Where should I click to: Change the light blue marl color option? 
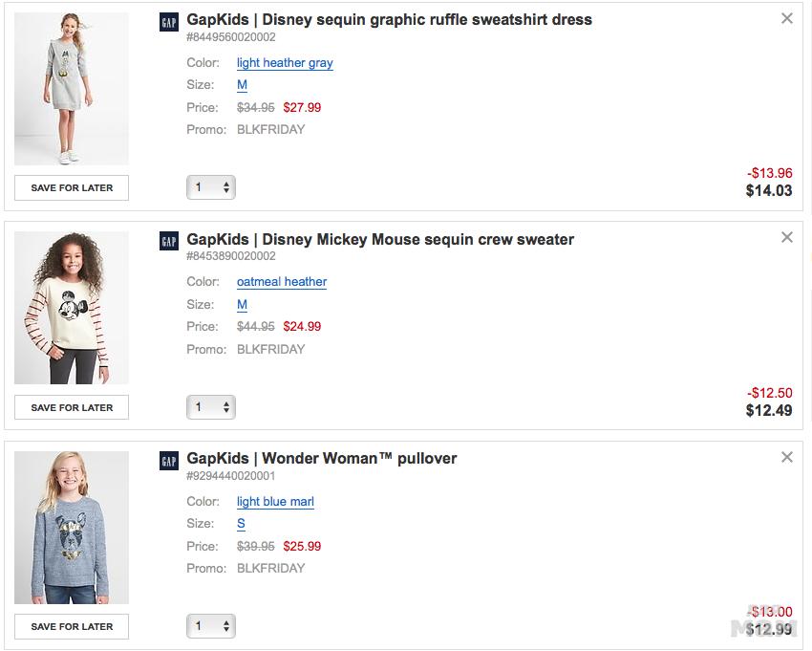click(x=275, y=502)
